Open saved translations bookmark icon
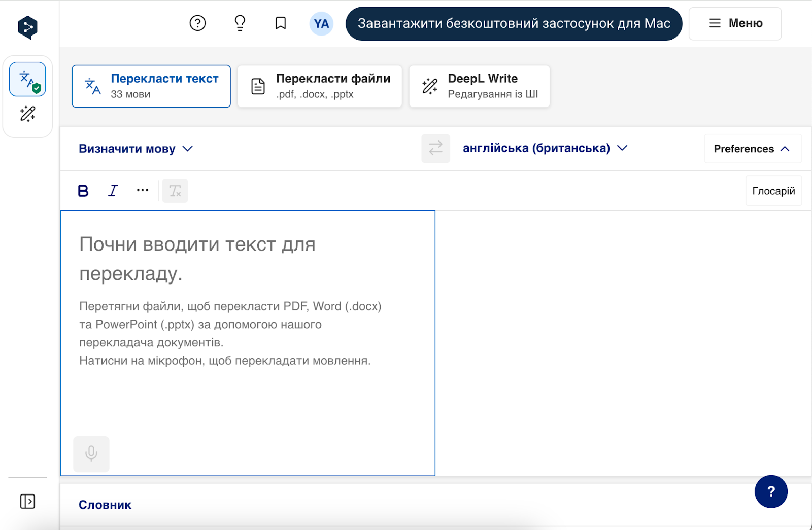This screenshot has width=812, height=530. (x=281, y=23)
